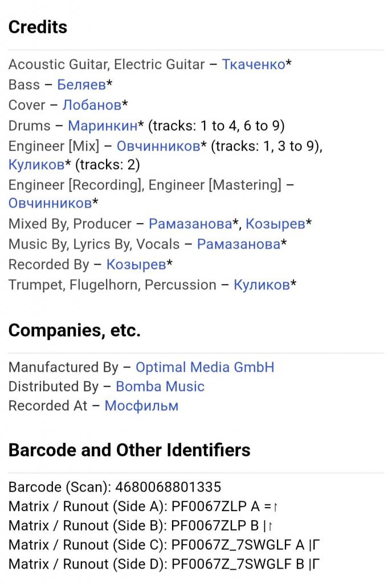Viewport: 392px width, 584px height.
Task: Open Куликов link in Trumpet, Flugelhorn row
Action: [x=262, y=285]
